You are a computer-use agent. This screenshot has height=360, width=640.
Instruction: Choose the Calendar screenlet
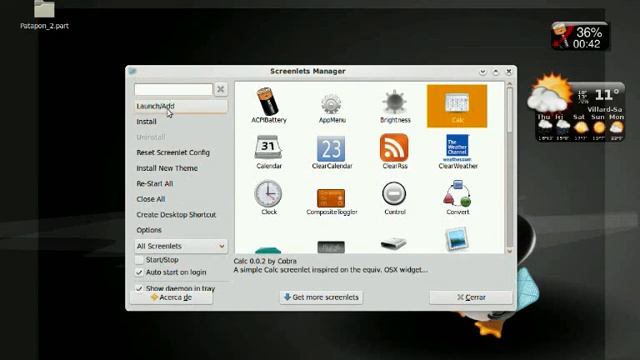pyautogui.click(x=269, y=152)
